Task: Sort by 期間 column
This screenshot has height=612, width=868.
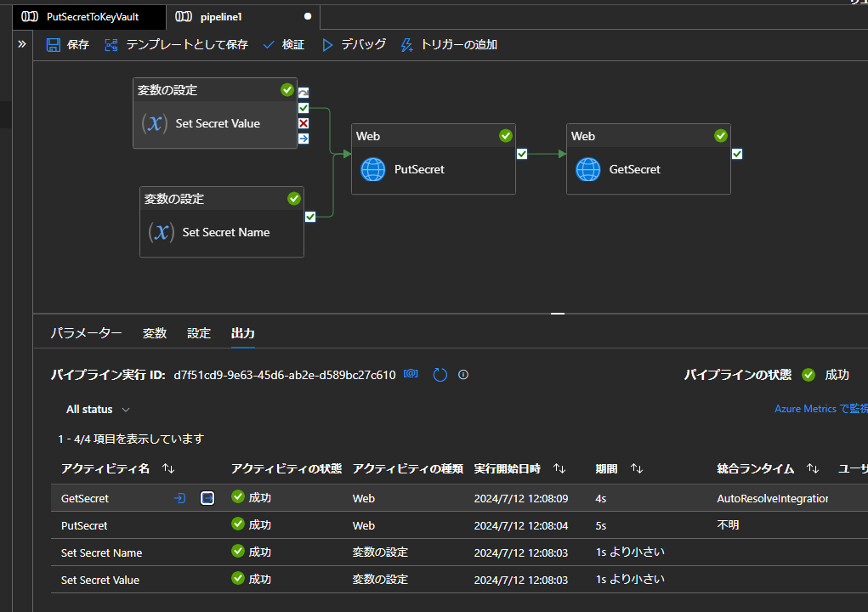Action: pyautogui.click(x=637, y=468)
